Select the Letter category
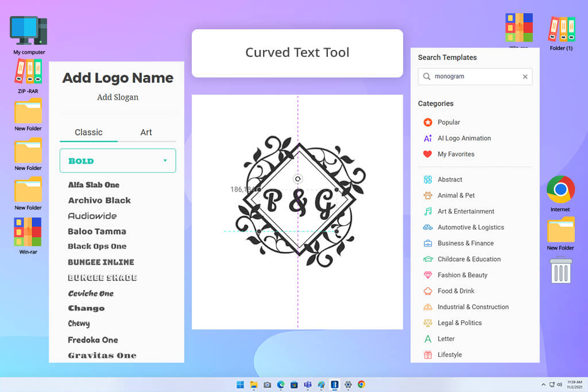 coord(439,339)
